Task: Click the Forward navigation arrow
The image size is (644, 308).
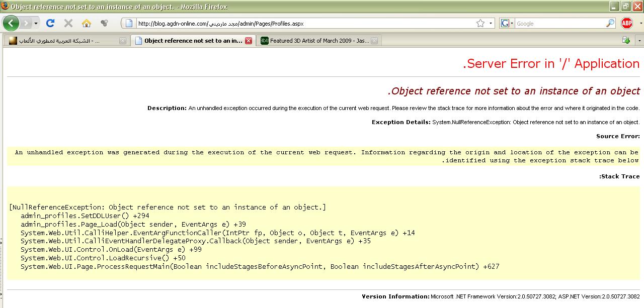Action: [26, 23]
